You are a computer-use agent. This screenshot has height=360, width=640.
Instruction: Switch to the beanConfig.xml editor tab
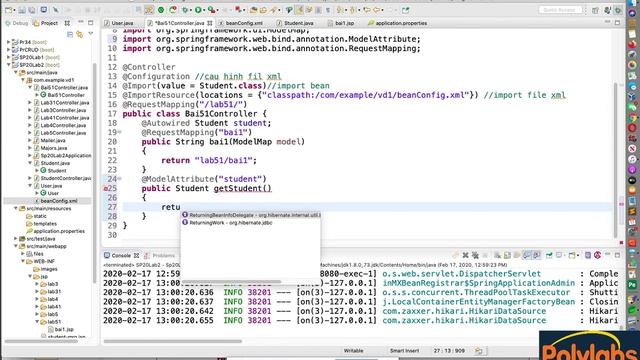pyautogui.click(x=244, y=23)
